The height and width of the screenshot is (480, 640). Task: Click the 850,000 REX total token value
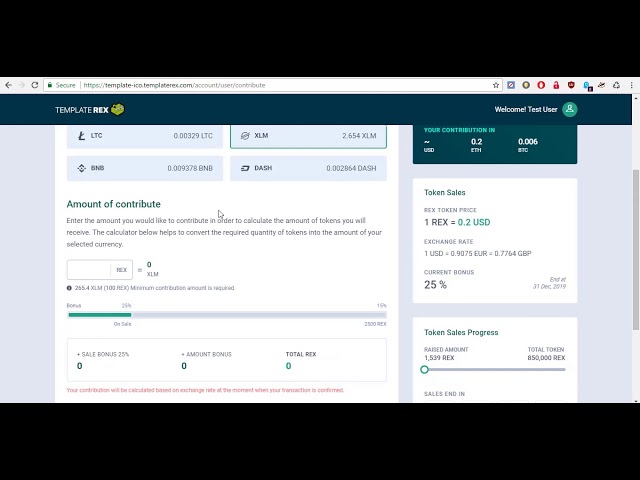(546, 358)
